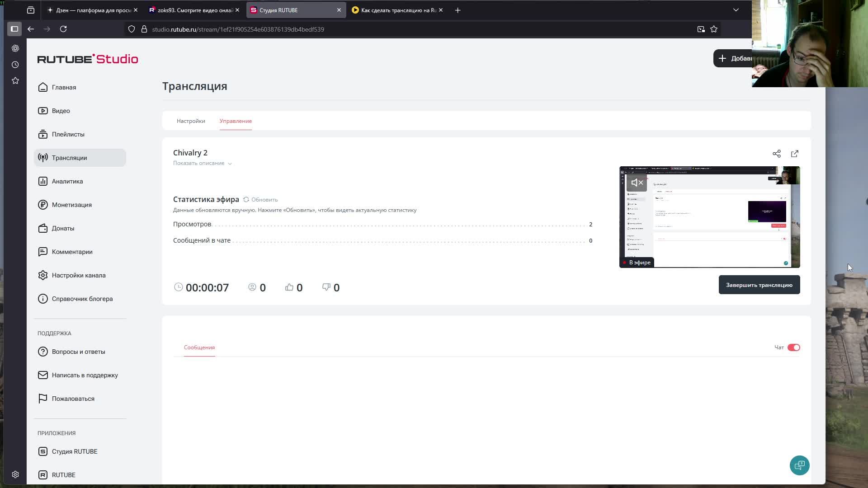Open the tab list dropdown arrow
The image size is (868, 488).
[736, 10]
